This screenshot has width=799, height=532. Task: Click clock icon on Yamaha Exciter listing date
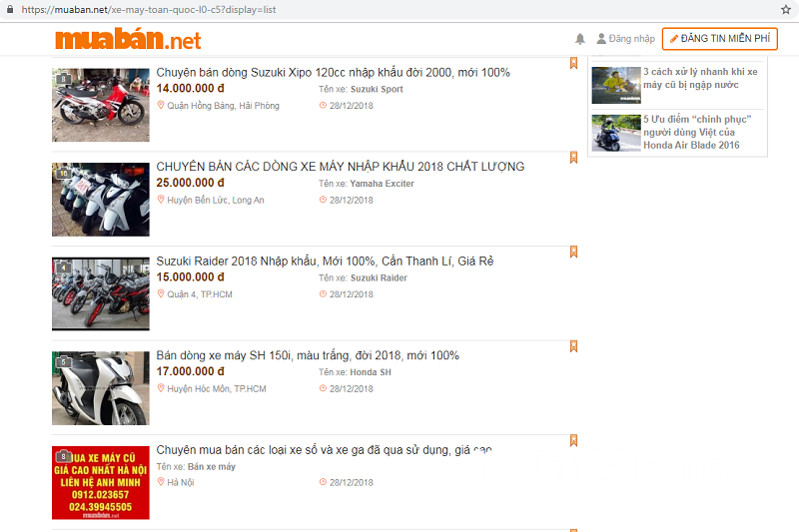pos(323,200)
